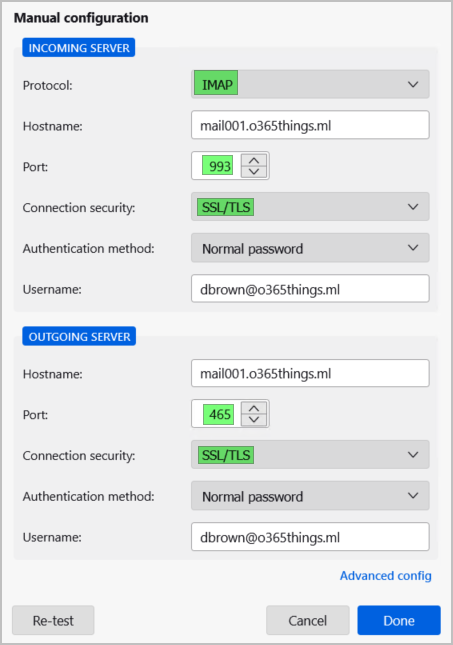
Task: Open incoming Authentication method dropdown
Action: (310, 248)
